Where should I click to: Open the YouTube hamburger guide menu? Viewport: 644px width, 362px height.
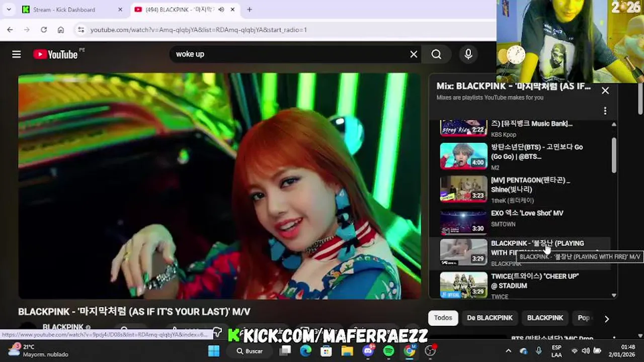17,54
